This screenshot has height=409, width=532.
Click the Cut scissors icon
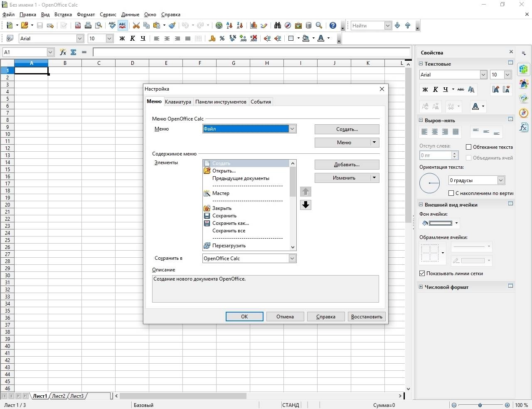(x=136, y=25)
